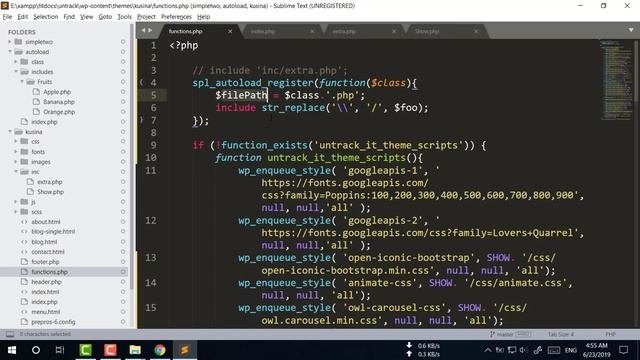
Task: Collapse the autoload folder in sidebar
Action: tap(10, 52)
